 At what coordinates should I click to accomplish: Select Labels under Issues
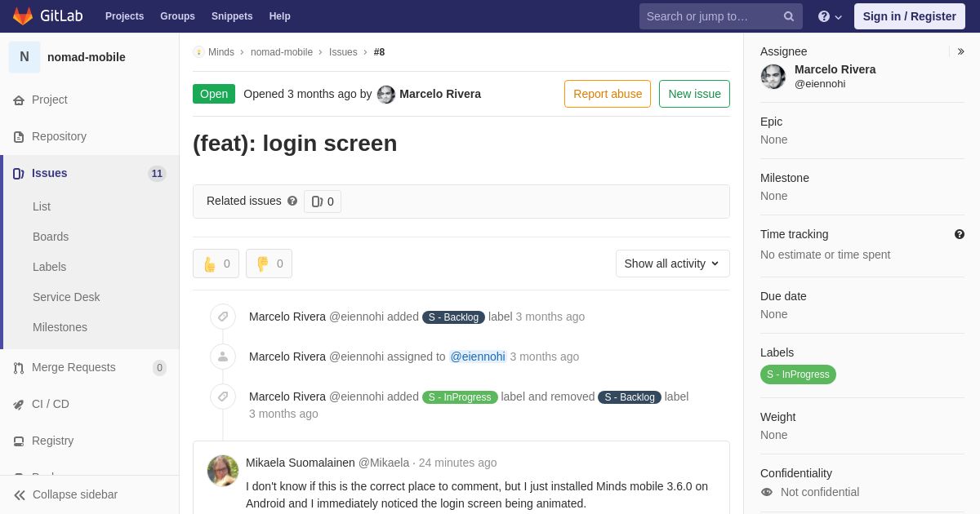tap(50, 267)
